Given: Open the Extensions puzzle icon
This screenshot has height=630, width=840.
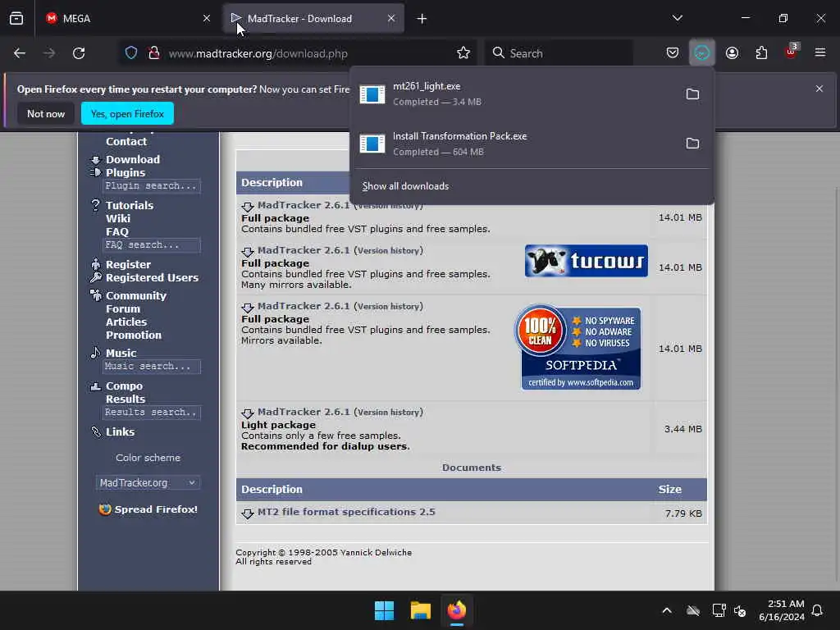Looking at the screenshot, I should (x=761, y=53).
